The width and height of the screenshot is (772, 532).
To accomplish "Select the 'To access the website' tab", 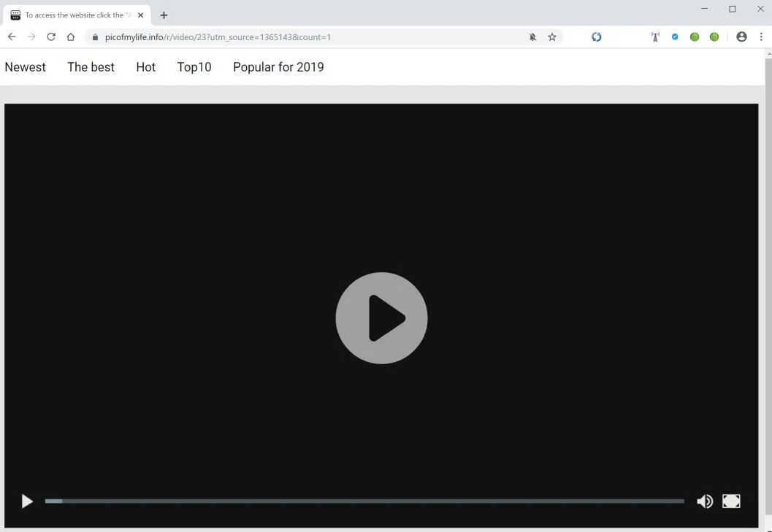I will click(77, 15).
